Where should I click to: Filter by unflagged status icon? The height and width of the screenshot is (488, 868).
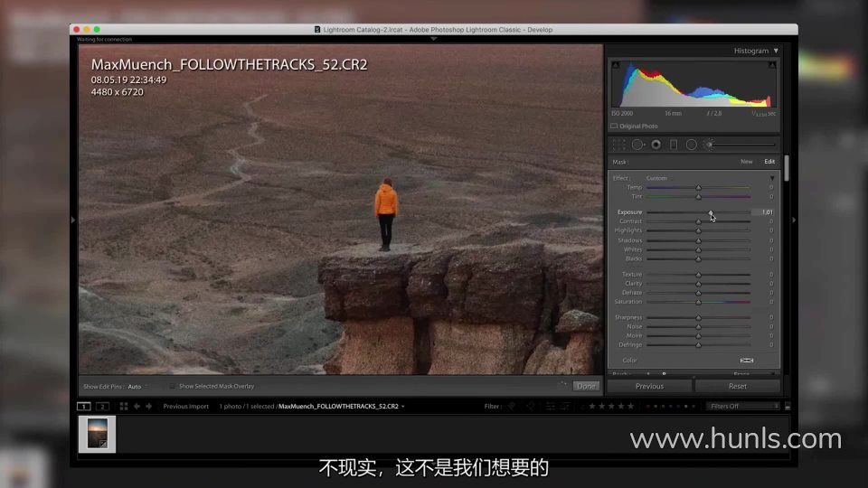531,406
